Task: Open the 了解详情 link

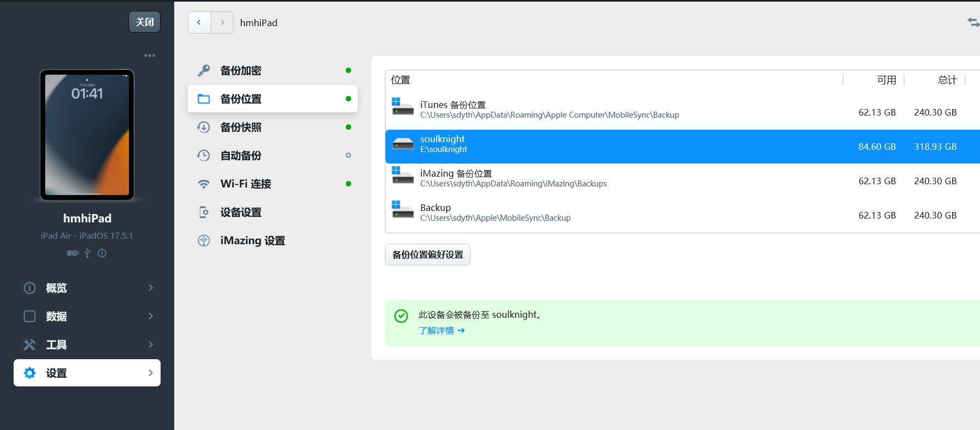Action: point(442,331)
